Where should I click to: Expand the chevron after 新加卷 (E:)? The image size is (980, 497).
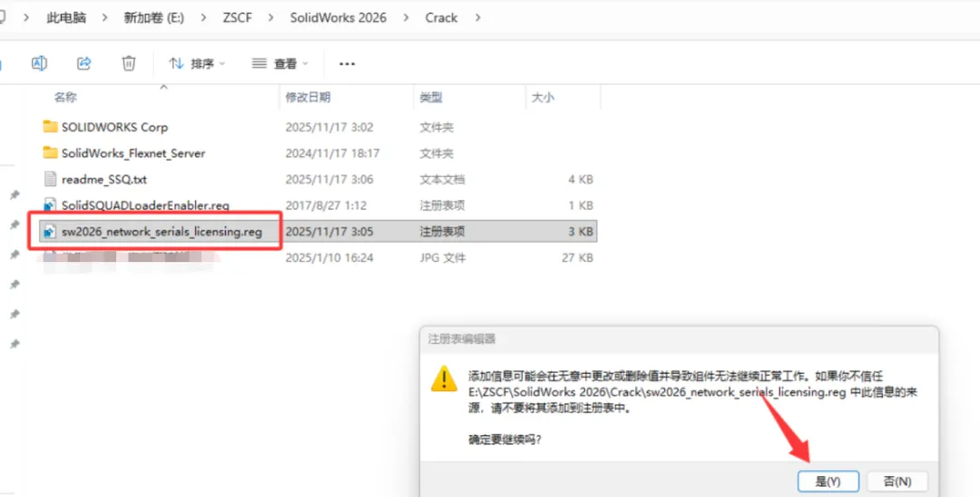point(204,18)
